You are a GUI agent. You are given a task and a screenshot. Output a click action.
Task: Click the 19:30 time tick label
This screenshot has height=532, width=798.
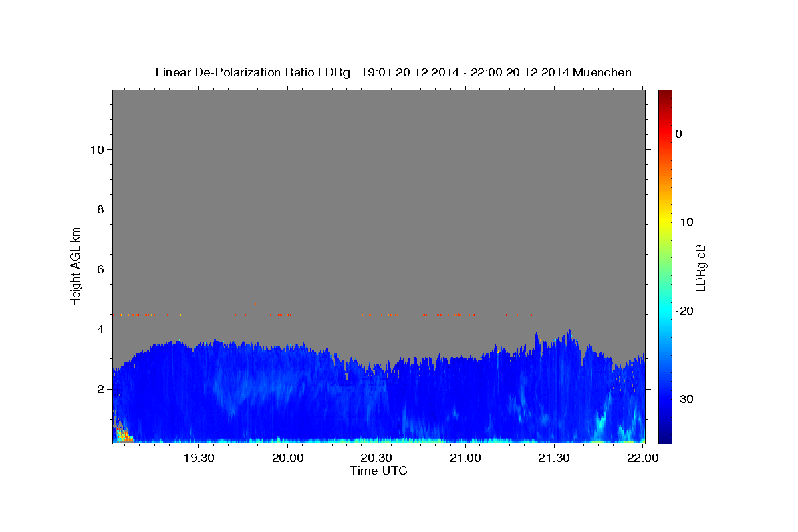pos(199,458)
